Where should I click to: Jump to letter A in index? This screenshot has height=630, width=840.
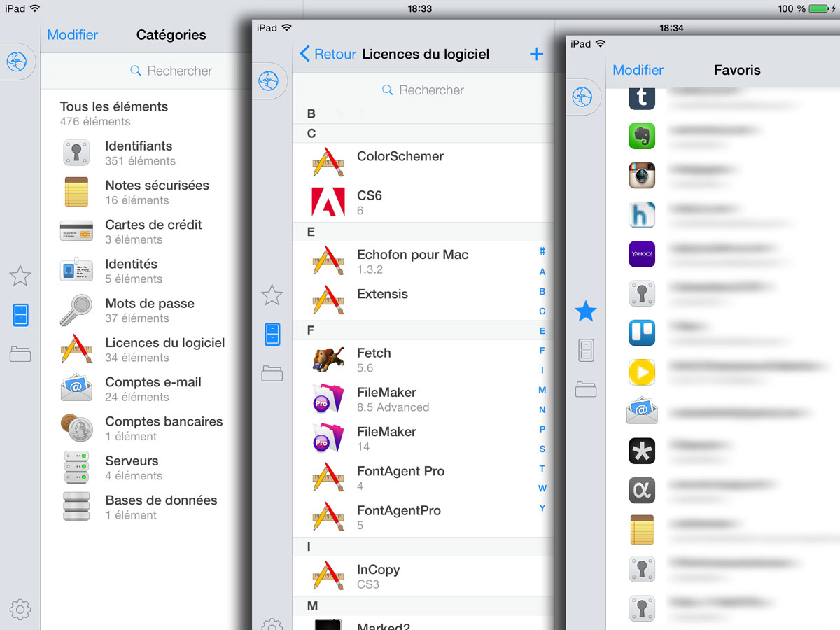pyautogui.click(x=542, y=272)
